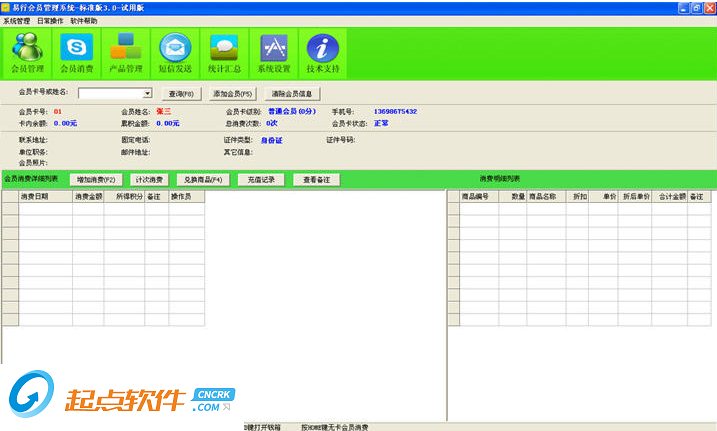The image size is (717, 431).
Task: Click the 数量 column header
Action: 513,197
